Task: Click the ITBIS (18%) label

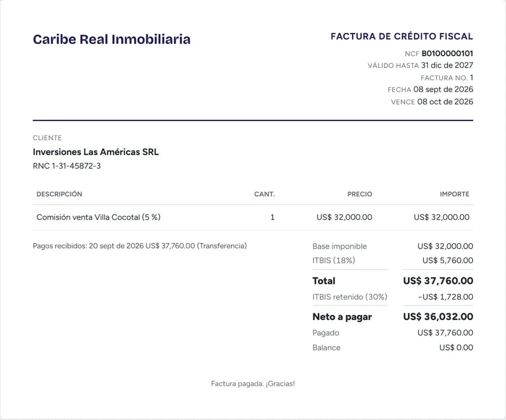Action: (333, 260)
